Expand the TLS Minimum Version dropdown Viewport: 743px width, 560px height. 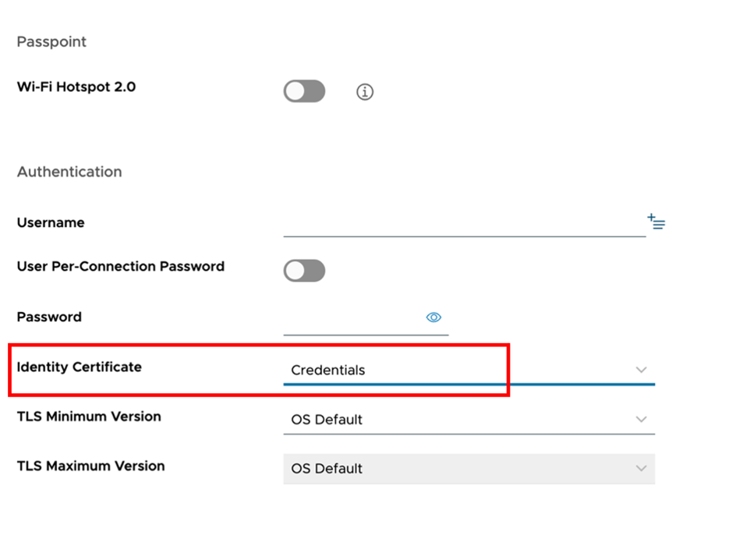point(641,420)
